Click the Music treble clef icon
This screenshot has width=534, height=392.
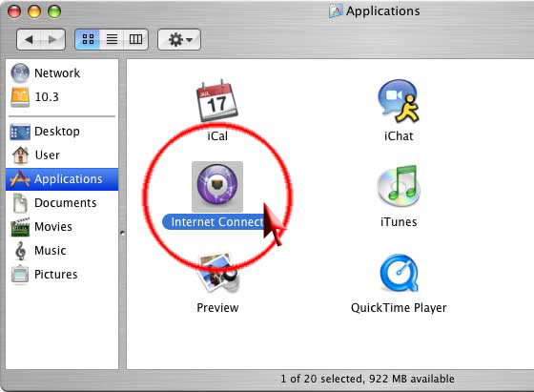pyautogui.click(x=20, y=251)
